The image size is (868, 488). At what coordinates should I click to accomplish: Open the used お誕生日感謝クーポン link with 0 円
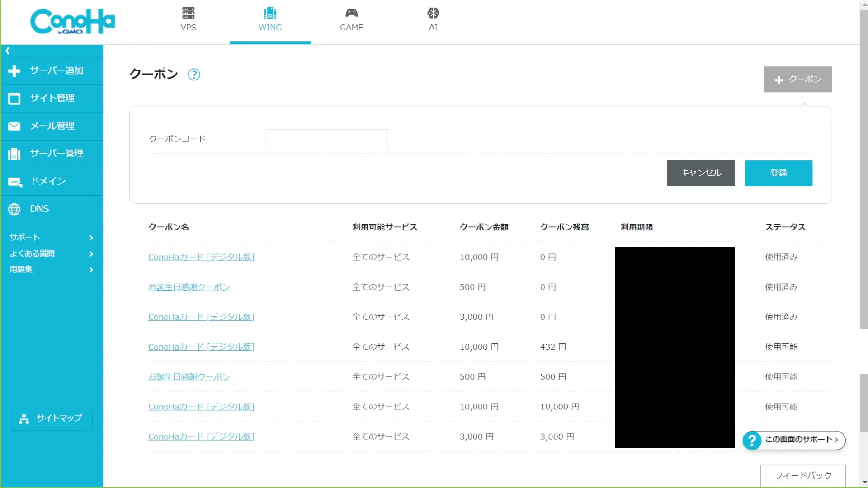click(x=189, y=287)
